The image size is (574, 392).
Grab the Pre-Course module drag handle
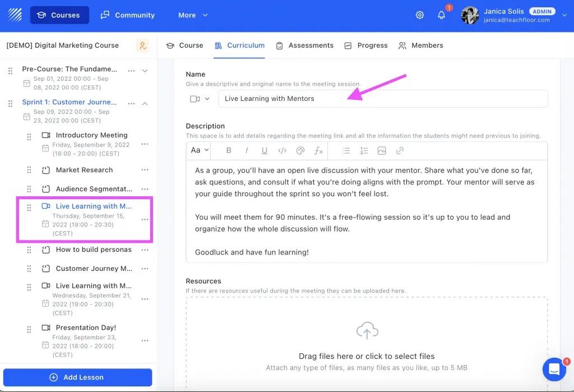(x=10, y=71)
